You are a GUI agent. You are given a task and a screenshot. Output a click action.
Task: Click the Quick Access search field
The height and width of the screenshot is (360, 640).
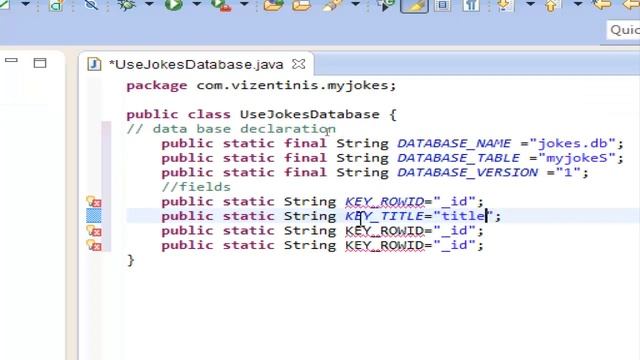click(x=623, y=30)
